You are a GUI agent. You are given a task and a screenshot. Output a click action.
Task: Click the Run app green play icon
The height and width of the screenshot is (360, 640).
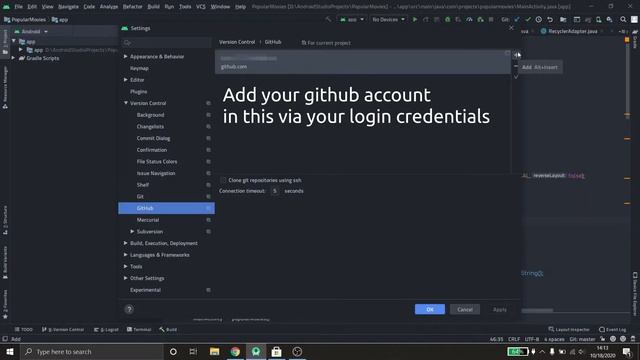(x=415, y=19)
